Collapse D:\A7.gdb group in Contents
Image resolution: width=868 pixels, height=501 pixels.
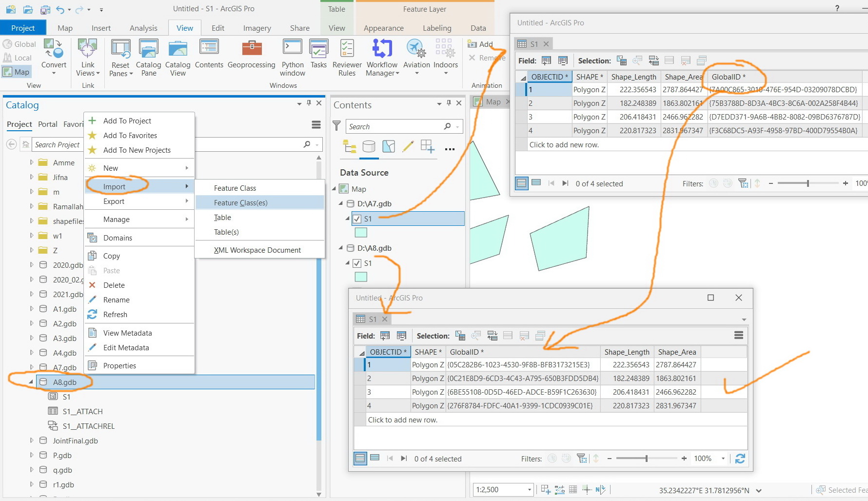tap(341, 203)
